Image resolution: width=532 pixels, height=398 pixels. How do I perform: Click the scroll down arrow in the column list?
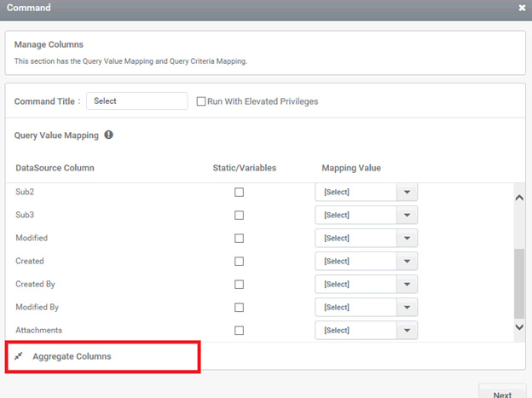[519, 327]
